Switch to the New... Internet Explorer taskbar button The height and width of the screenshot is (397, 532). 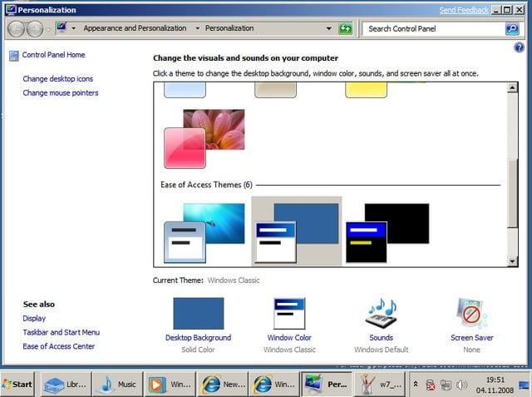[222, 385]
